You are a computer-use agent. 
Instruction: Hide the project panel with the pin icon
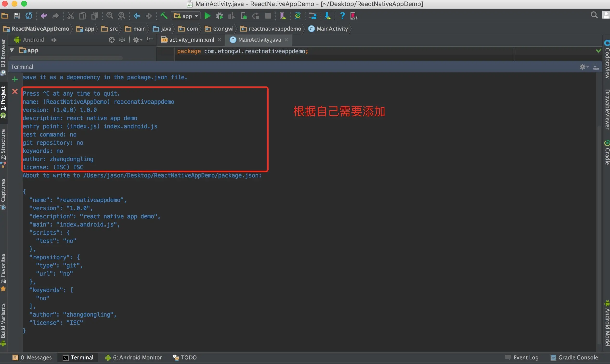pyautogui.click(x=149, y=40)
